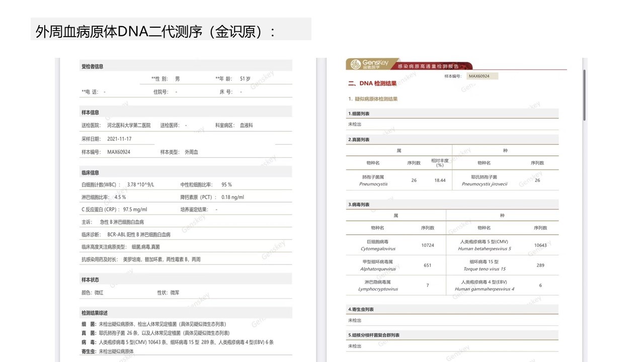Select sample trait value 微浑
The width and height of the screenshot is (644, 362).
[175, 292]
